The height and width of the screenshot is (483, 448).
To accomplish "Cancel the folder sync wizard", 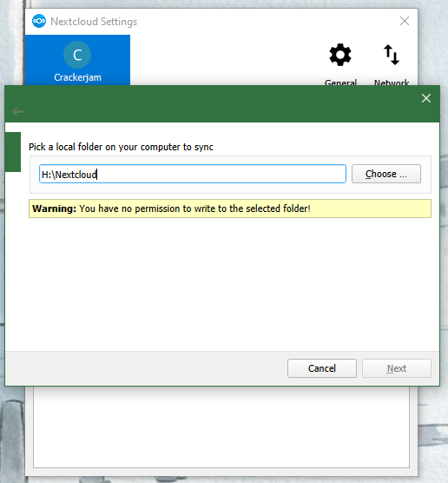I will pyautogui.click(x=322, y=368).
